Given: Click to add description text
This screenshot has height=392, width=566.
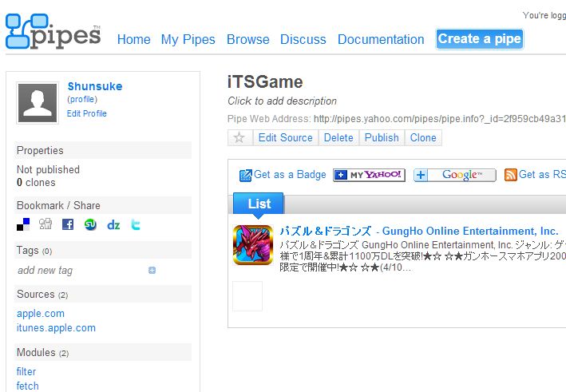Looking at the screenshot, I should click(x=282, y=101).
